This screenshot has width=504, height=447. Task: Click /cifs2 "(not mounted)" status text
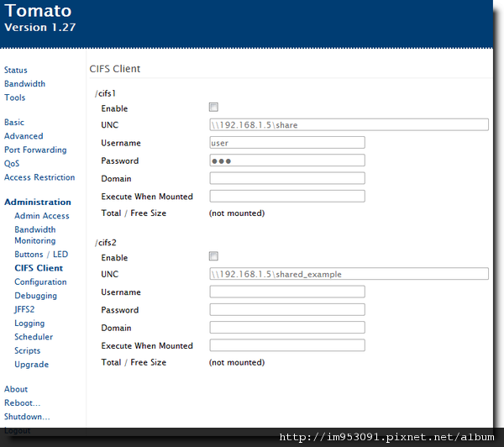click(x=237, y=362)
